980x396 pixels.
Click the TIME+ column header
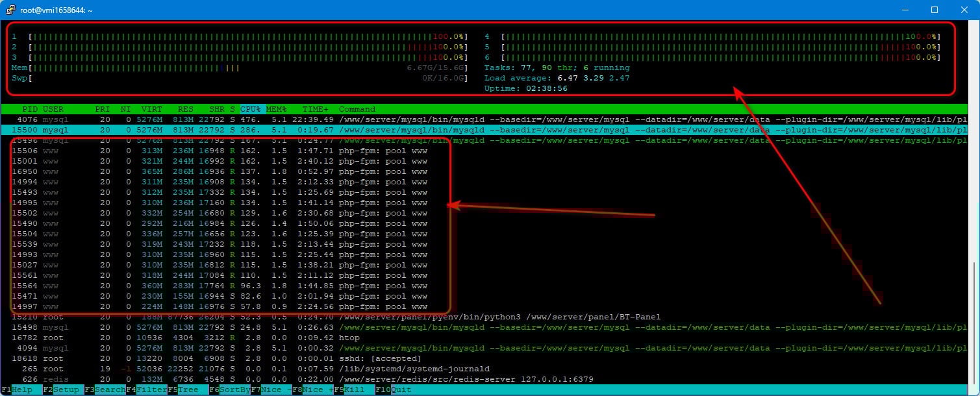tap(315, 109)
